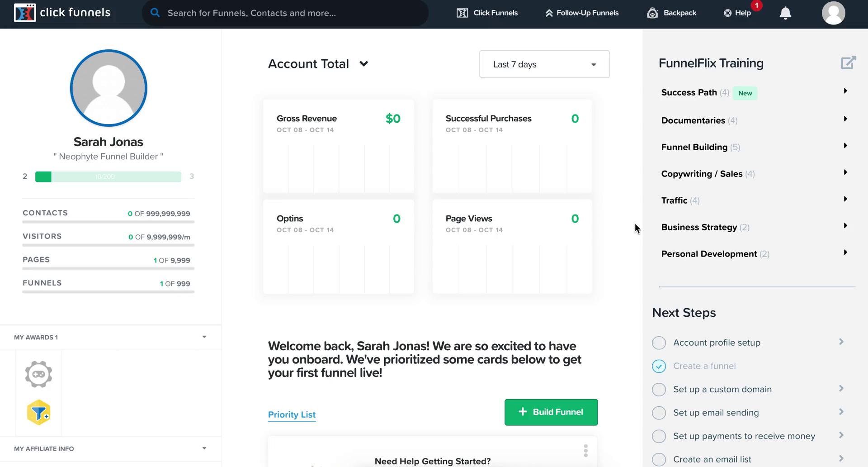868x467 pixels.
Task: Toggle Account profile setup step circle
Action: [x=659, y=343]
